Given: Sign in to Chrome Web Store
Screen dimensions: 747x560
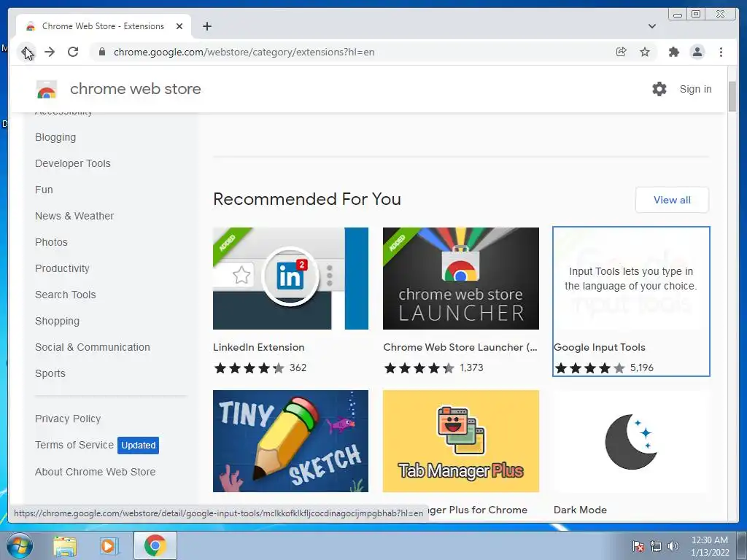Looking at the screenshot, I should click(695, 89).
